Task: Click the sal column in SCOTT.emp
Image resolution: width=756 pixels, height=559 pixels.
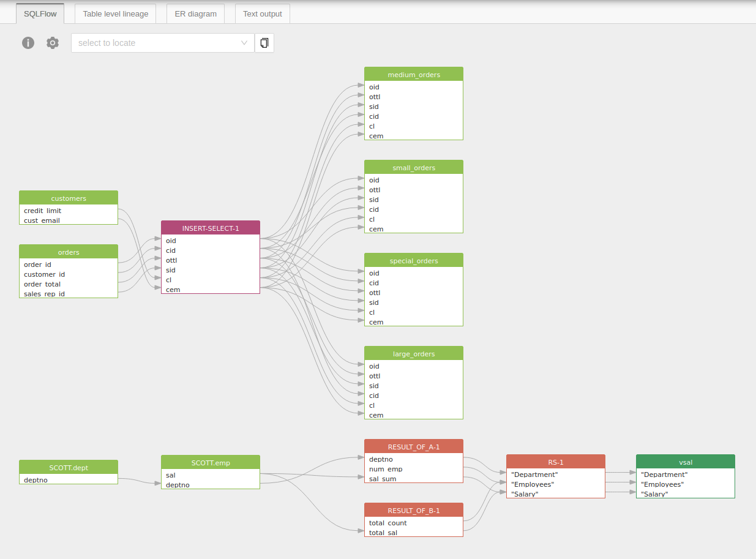Action: [x=171, y=475]
